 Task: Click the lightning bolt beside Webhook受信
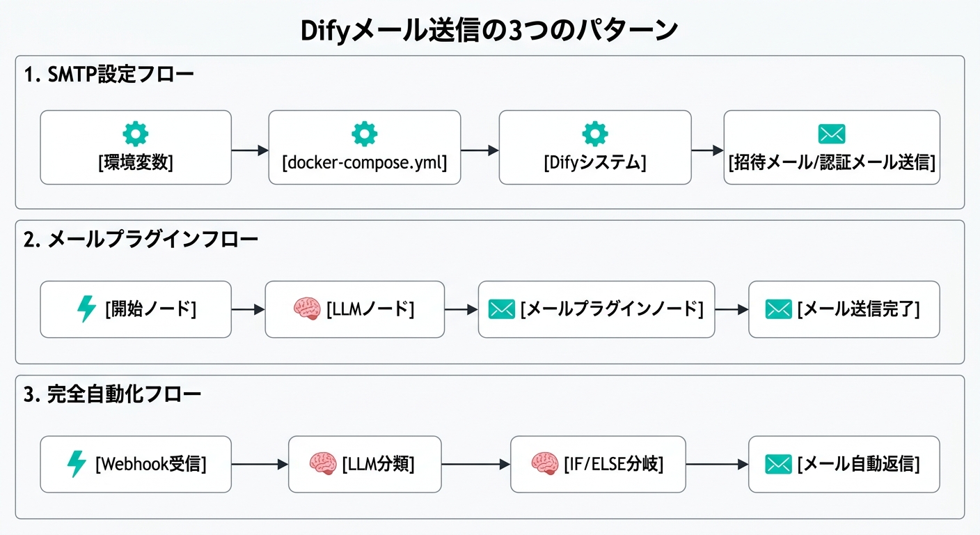tap(77, 464)
